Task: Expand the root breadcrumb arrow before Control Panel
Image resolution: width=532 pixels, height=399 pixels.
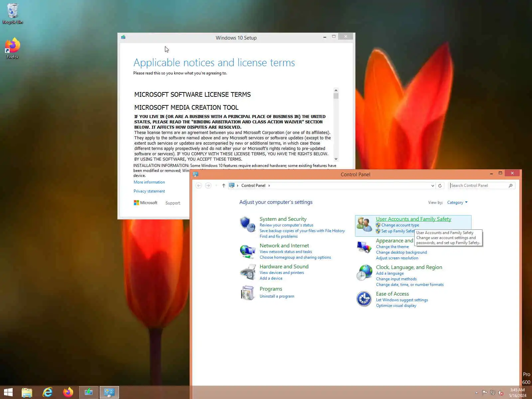Action: click(237, 186)
